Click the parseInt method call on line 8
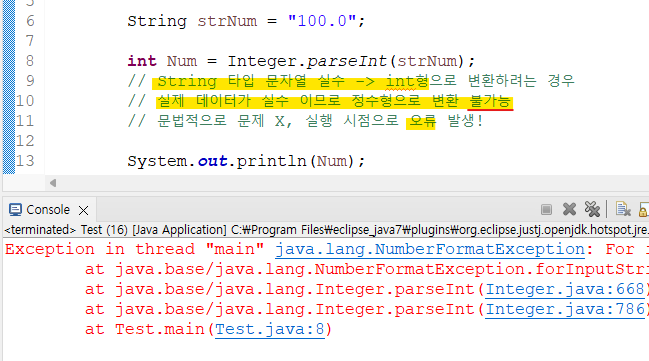649x361 pixels. (346, 61)
